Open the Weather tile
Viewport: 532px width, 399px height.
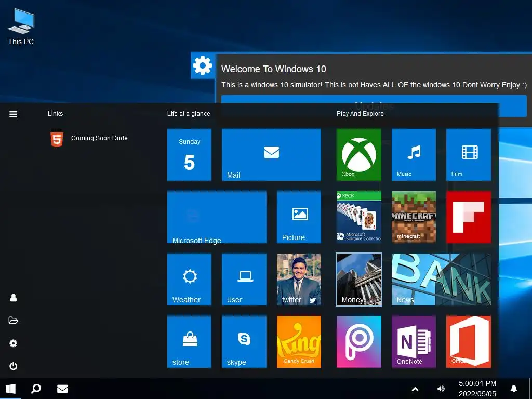pyautogui.click(x=189, y=280)
